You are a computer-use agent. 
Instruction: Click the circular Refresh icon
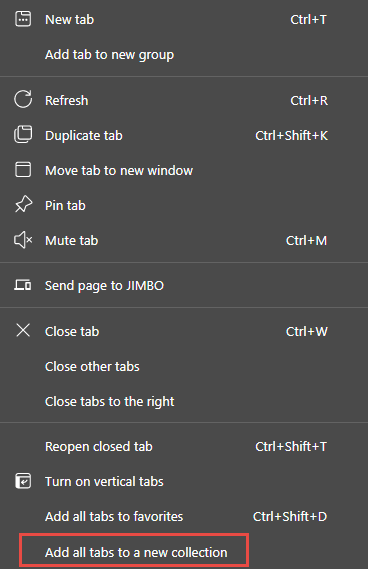coord(23,99)
